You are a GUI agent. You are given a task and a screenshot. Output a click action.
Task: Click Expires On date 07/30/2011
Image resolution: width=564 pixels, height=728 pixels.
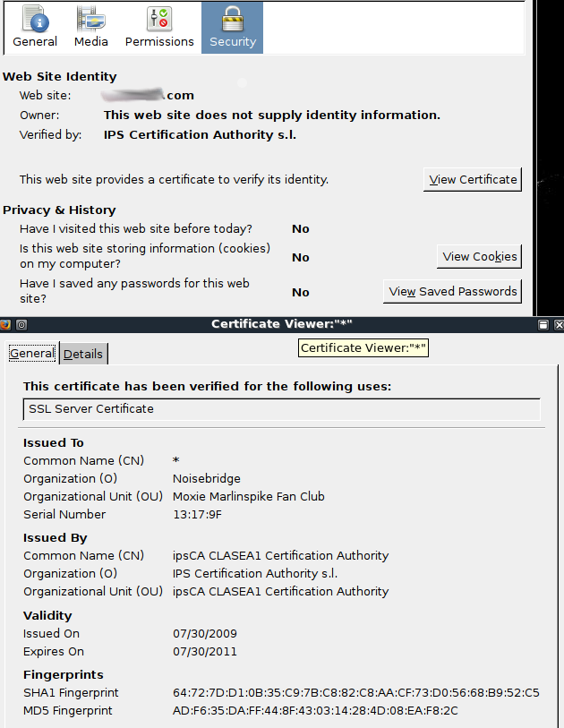point(205,651)
